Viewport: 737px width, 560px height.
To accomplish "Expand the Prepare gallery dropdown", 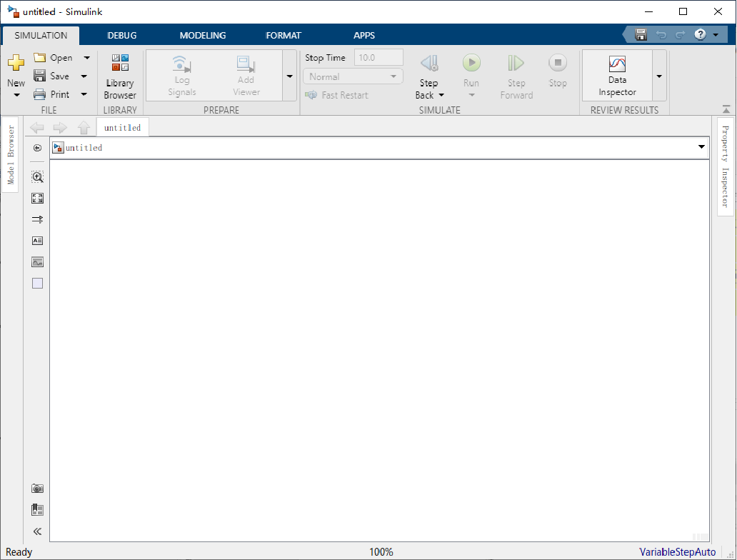I will click(x=289, y=76).
